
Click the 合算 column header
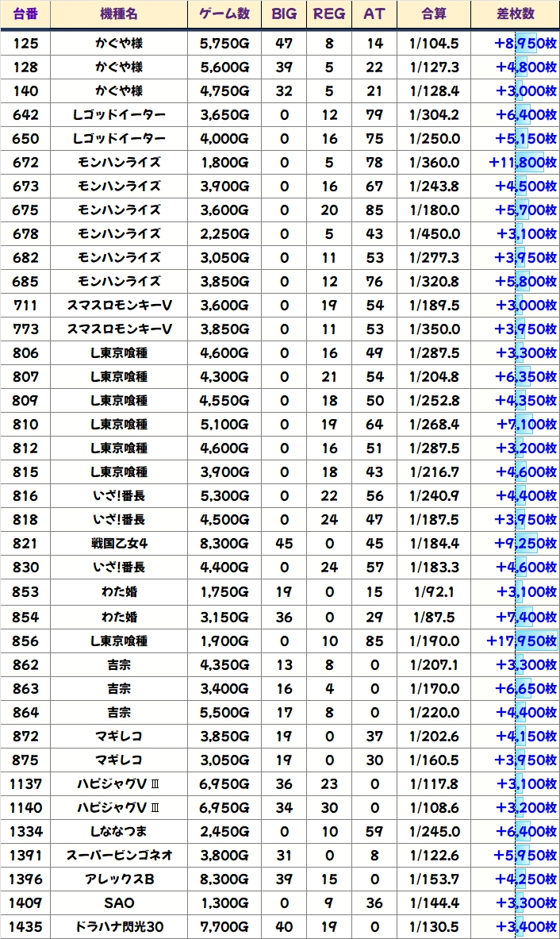(435, 13)
